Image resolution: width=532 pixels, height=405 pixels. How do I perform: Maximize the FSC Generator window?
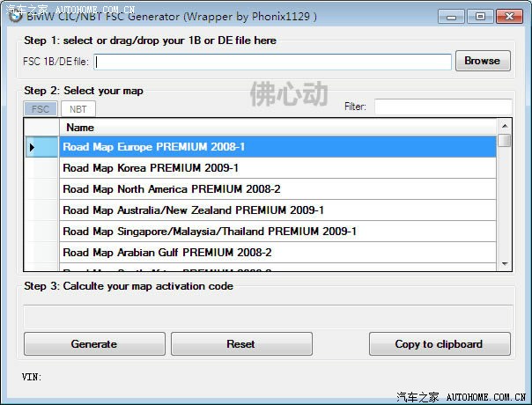479,16
